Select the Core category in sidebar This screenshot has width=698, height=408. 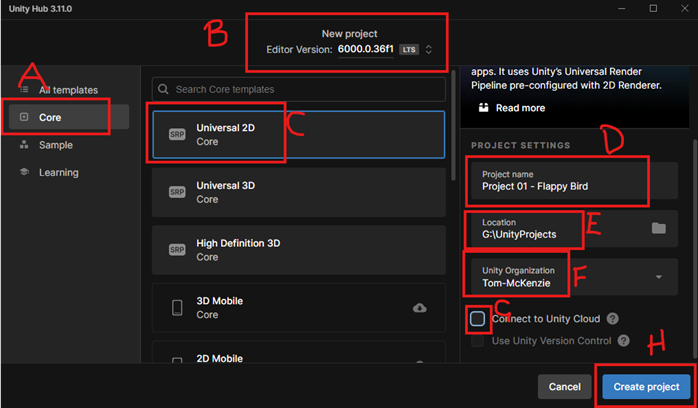click(69, 117)
